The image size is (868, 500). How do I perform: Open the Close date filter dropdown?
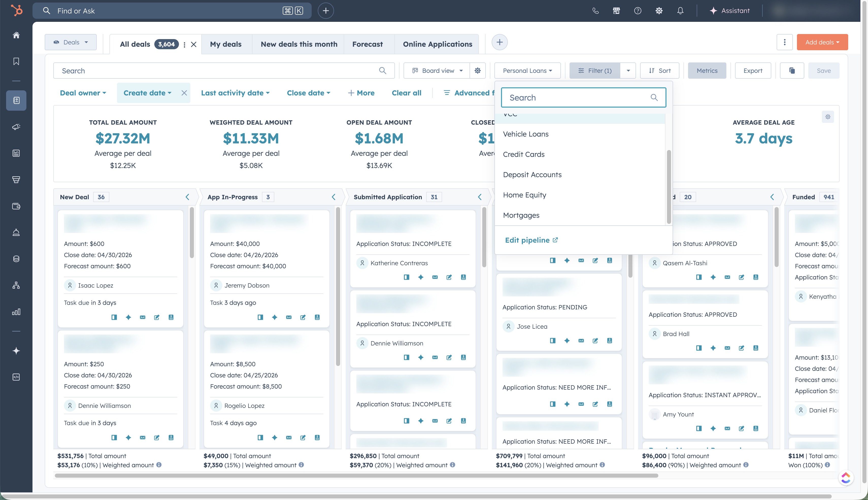tap(308, 93)
